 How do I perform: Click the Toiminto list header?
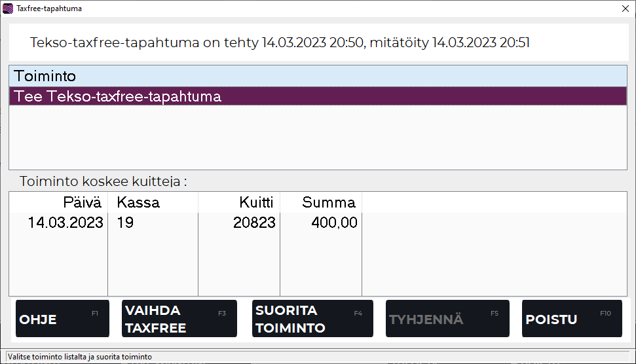318,76
